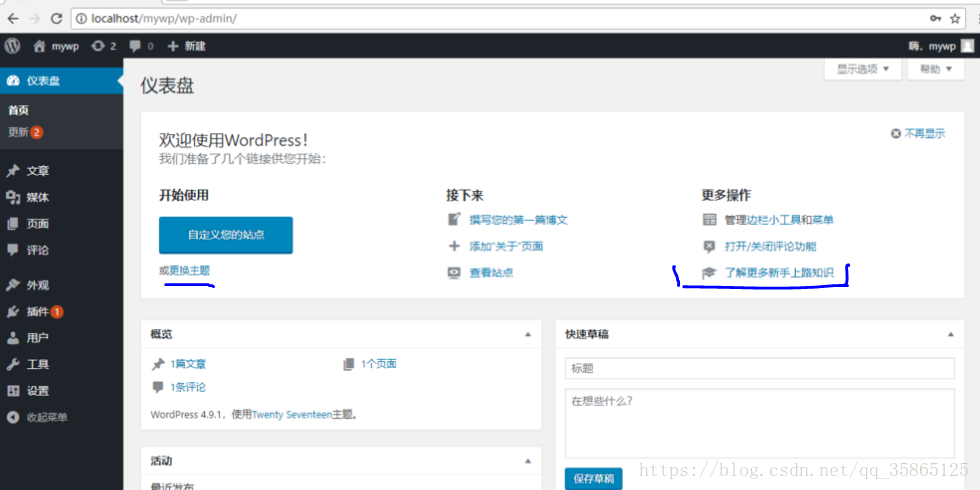Collapse the 概览 panel with its arrow
The height and width of the screenshot is (490, 980).
click(528, 334)
